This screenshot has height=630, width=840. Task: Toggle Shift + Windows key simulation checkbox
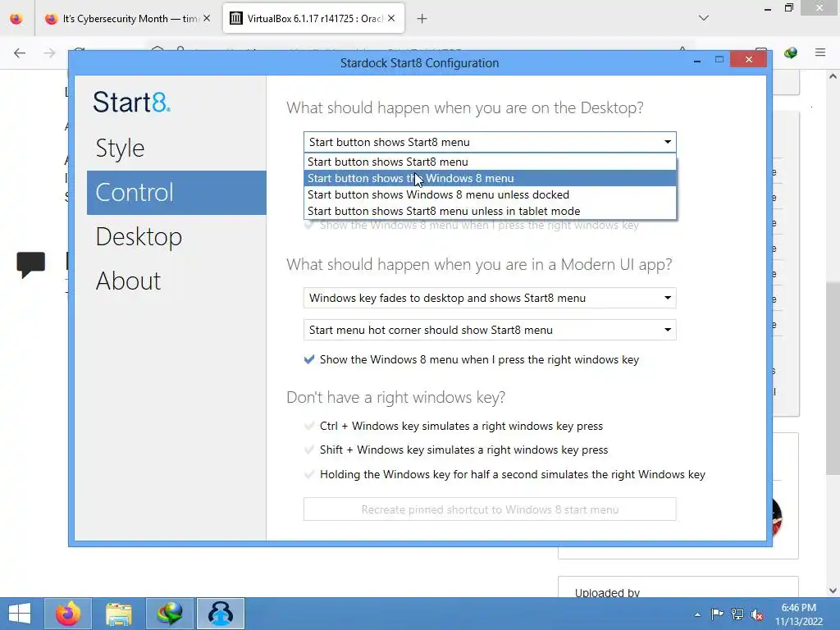click(309, 450)
